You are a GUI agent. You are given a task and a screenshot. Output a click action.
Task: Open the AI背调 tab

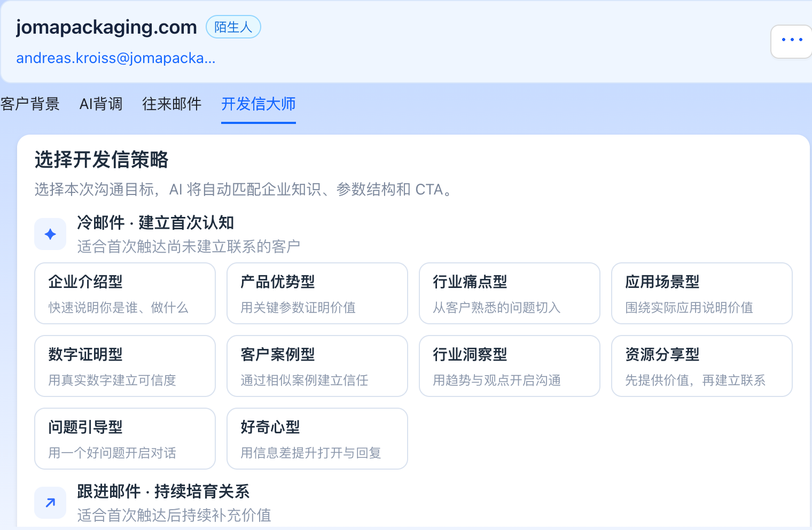coord(101,104)
